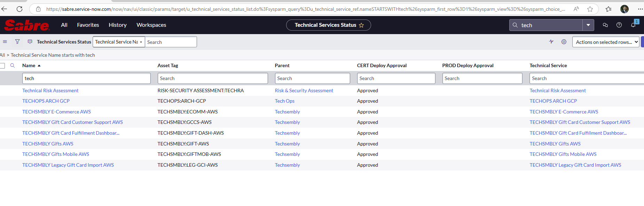
Task: Open the browser settings and more menu
Action: pos(640,9)
